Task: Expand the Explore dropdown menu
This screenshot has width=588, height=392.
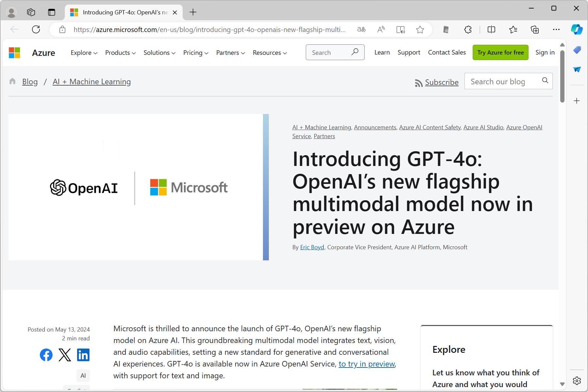Action: pyautogui.click(x=84, y=53)
